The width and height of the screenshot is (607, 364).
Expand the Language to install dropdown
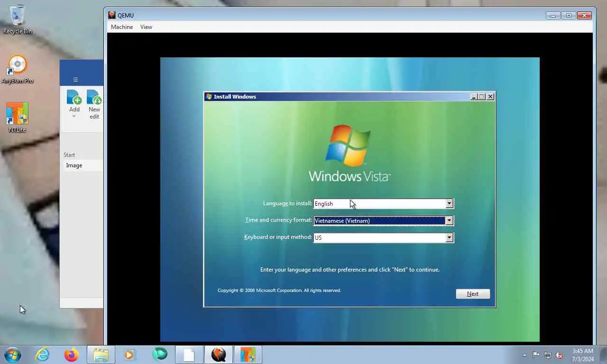point(449,204)
